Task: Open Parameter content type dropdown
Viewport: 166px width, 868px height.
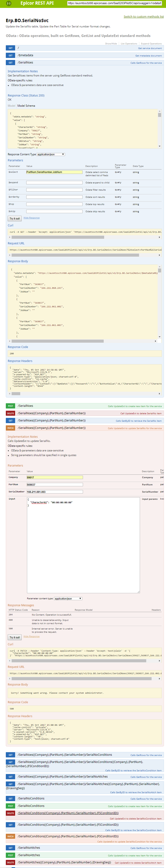Action: pos(68,598)
